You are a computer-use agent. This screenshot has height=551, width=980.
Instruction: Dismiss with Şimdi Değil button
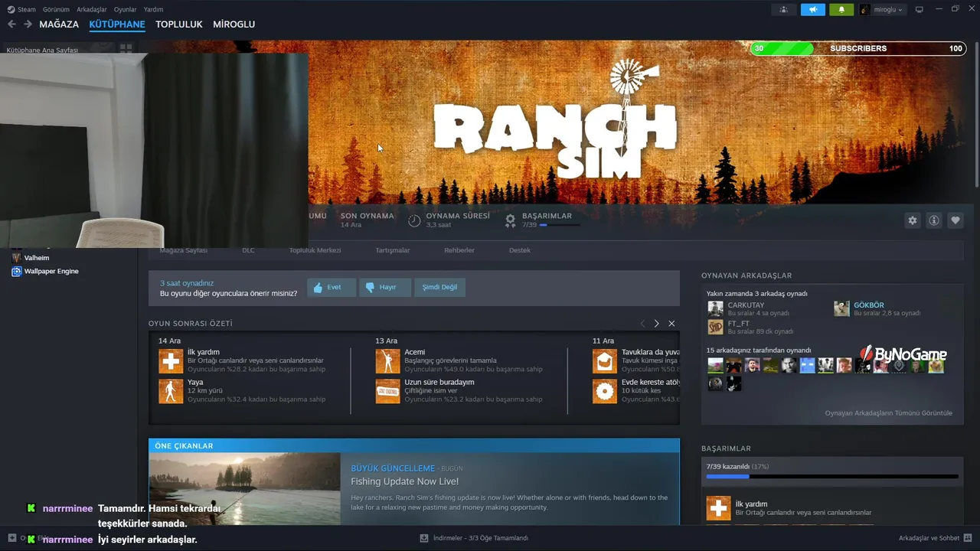439,287
